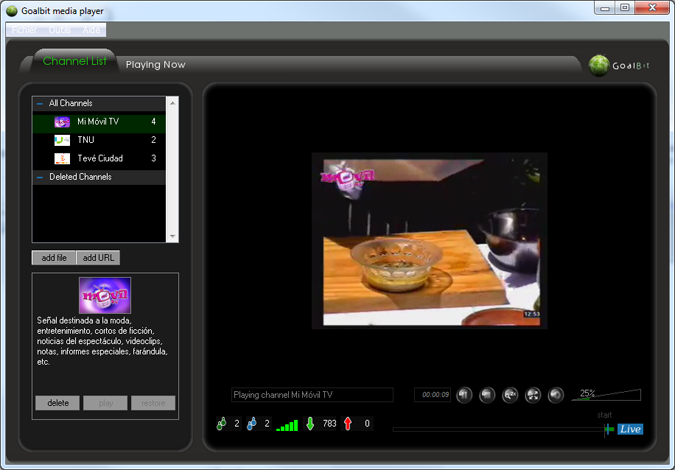Click the peer count 4 for Mi Móvil TV
The image size is (675, 470).
pos(153,122)
